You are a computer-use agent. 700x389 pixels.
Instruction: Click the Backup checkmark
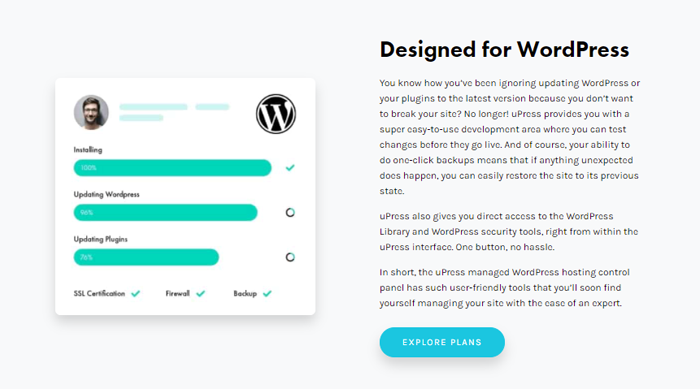tap(267, 293)
